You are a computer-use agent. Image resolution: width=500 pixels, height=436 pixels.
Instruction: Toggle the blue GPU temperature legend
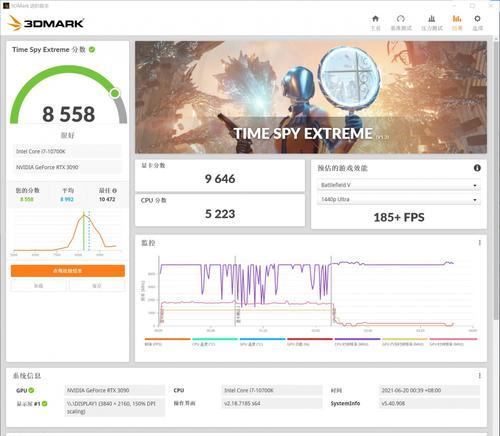pyautogui.click(x=262, y=342)
